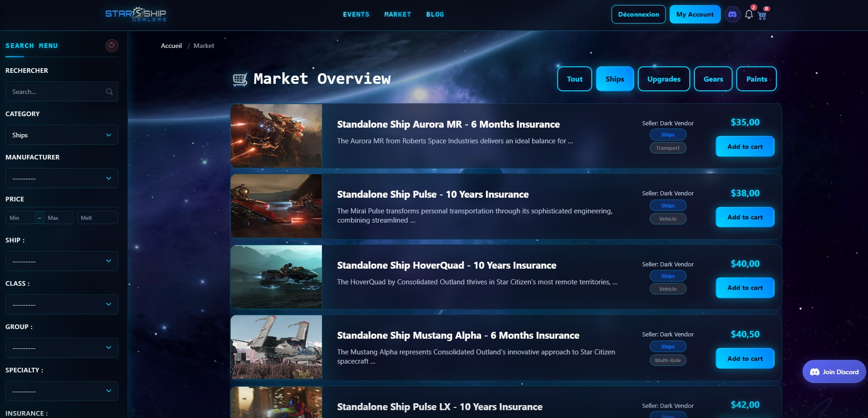Click the Melt price field
This screenshot has height=418, width=868.
[x=98, y=218]
